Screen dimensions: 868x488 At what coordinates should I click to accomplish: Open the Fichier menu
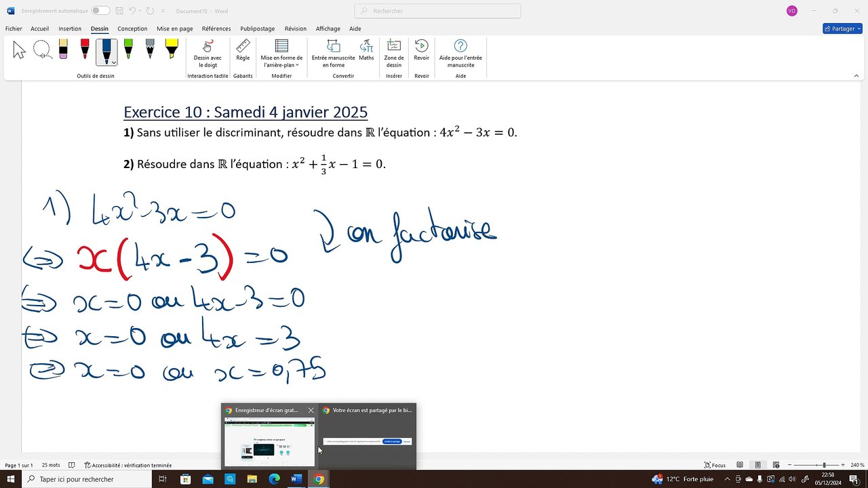point(14,28)
